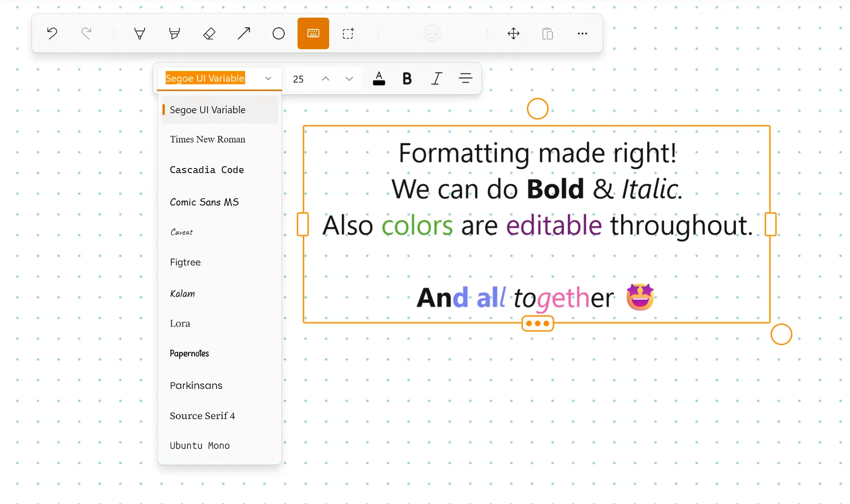Click the italic word 'Italic.' in text box

coord(652,189)
